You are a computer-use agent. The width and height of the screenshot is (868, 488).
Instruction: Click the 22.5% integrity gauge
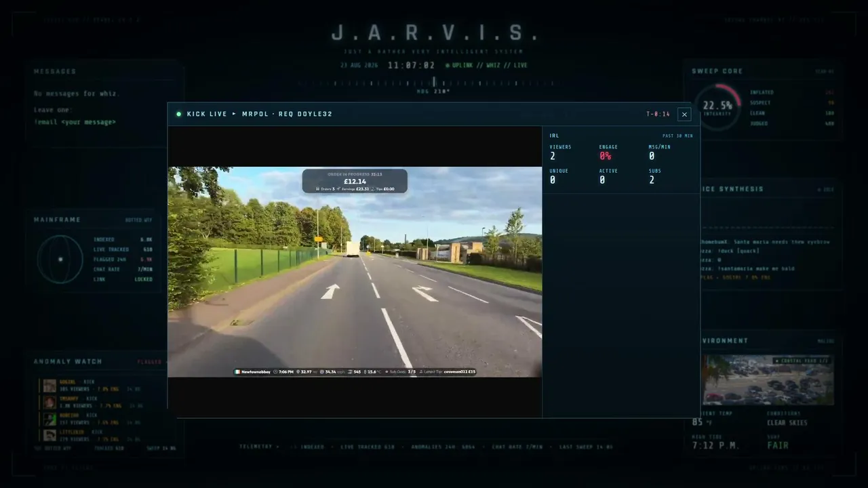coord(717,106)
